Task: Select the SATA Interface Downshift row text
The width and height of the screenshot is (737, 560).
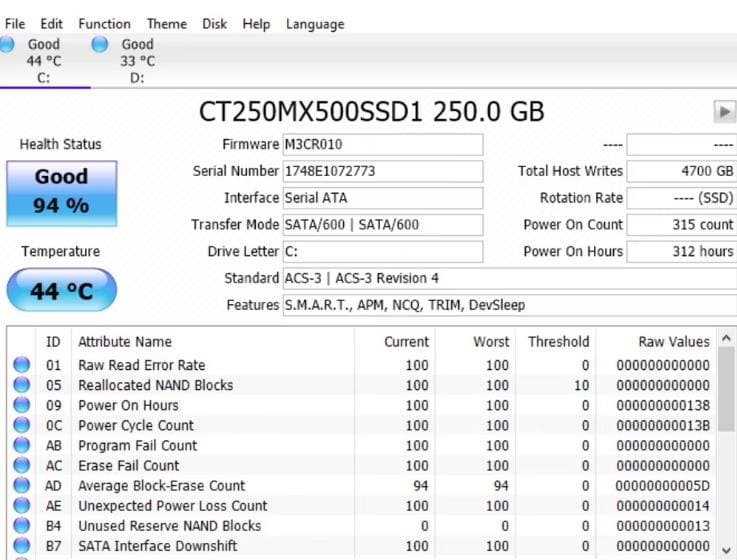Action: pos(157,546)
